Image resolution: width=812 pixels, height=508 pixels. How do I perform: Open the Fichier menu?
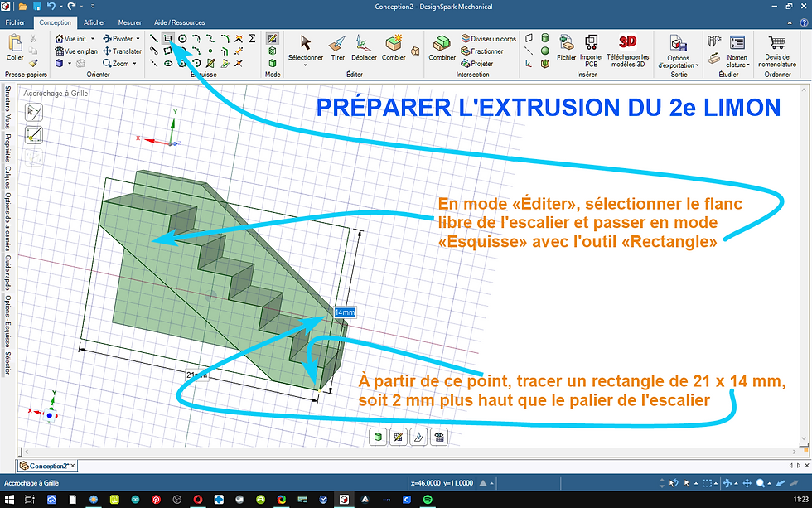click(x=15, y=22)
